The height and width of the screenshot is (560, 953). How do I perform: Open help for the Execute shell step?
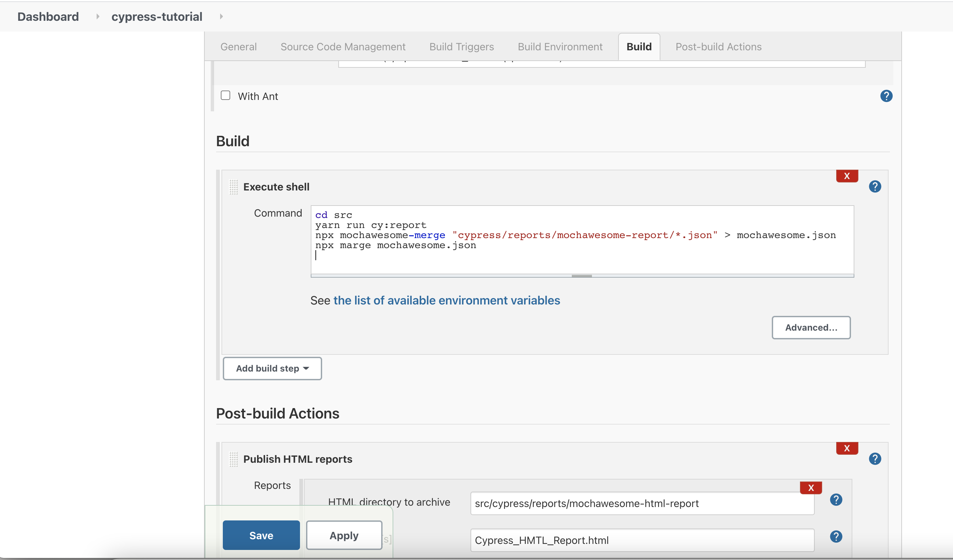click(875, 186)
